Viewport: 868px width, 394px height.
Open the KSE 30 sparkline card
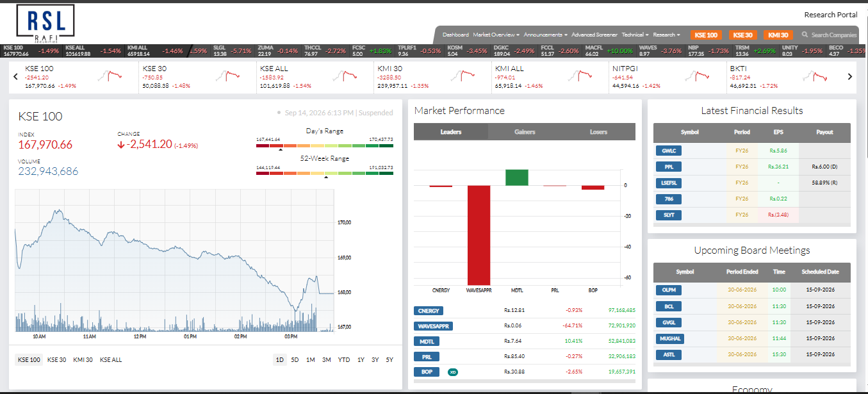(x=196, y=76)
